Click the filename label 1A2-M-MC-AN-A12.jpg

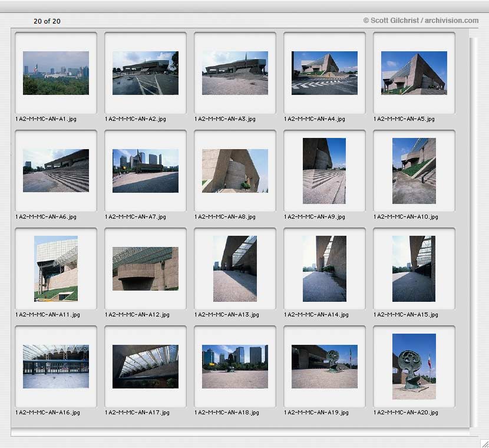click(x=137, y=315)
